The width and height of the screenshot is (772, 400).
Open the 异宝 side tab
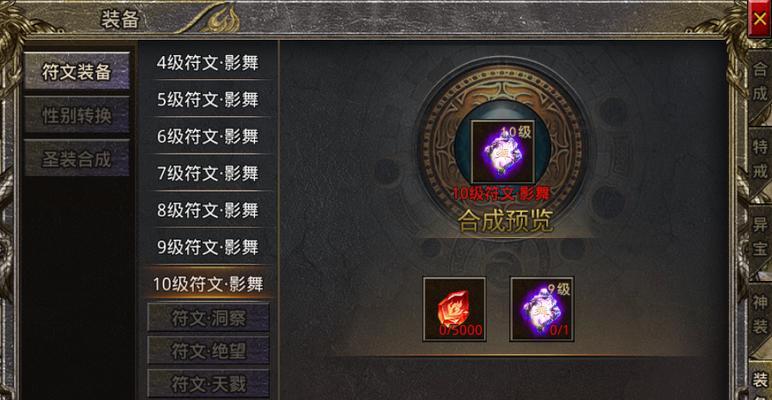(760, 237)
